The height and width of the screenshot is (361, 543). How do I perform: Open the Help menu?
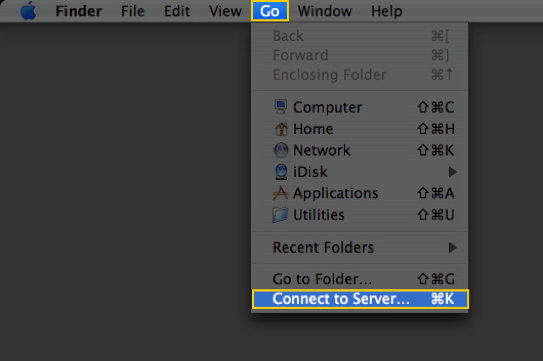(387, 11)
